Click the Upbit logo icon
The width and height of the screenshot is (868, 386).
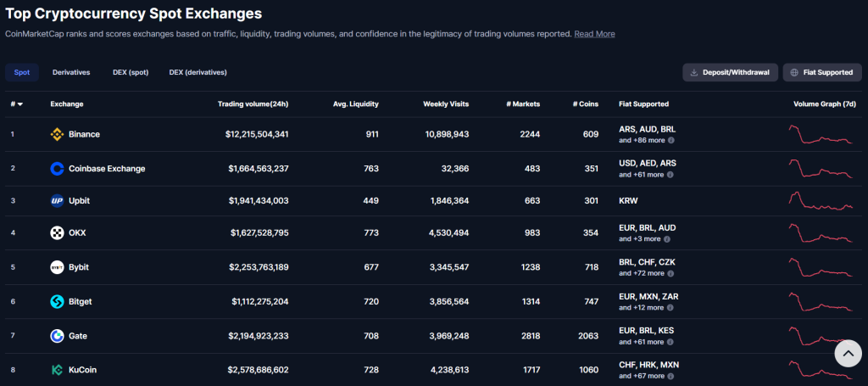point(58,201)
